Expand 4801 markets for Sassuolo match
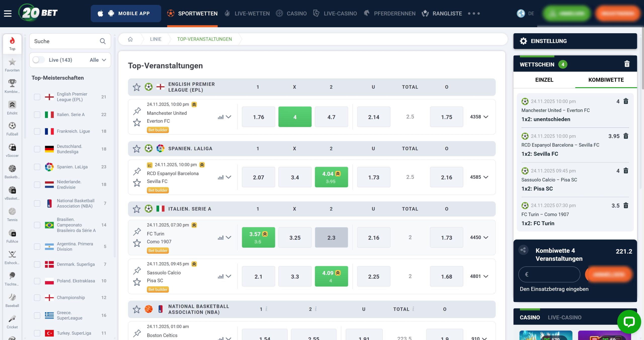Image resolution: width=644 pixels, height=340 pixels. [x=479, y=276]
